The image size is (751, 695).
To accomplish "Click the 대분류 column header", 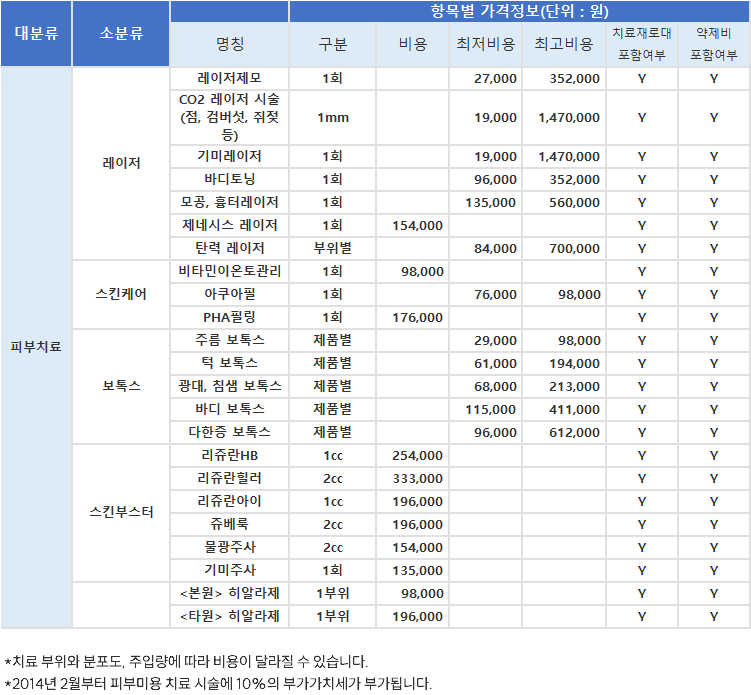I will coord(36,33).
